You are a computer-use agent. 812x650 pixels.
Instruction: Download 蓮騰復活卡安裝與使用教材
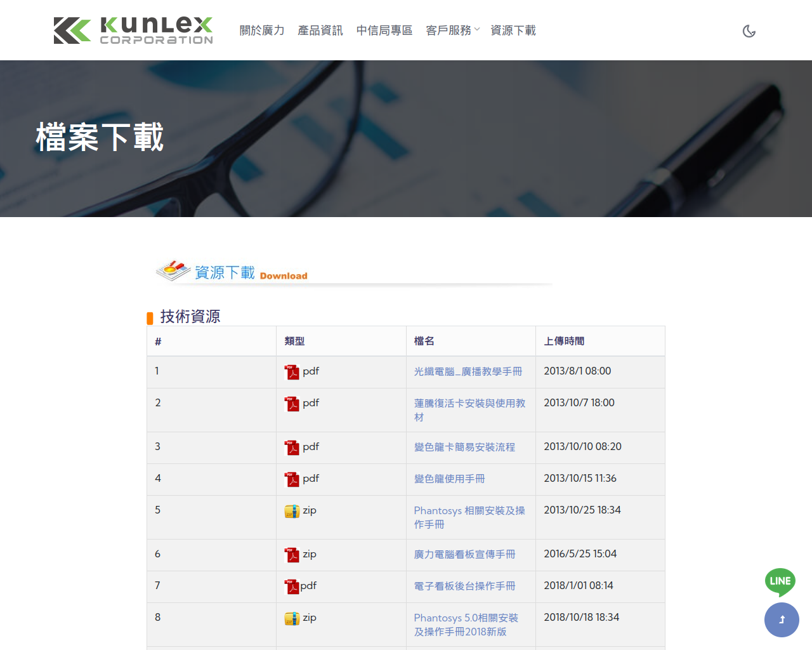(469, 410)
